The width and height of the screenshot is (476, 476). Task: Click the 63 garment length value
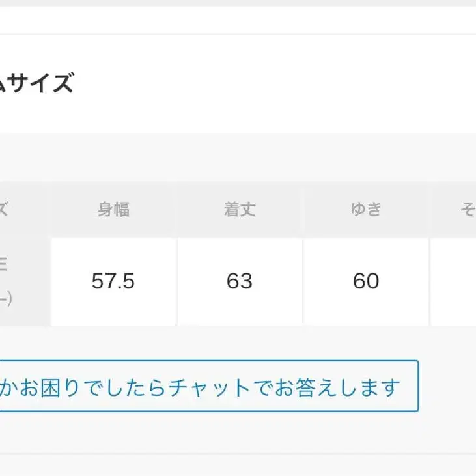point(240,281)
